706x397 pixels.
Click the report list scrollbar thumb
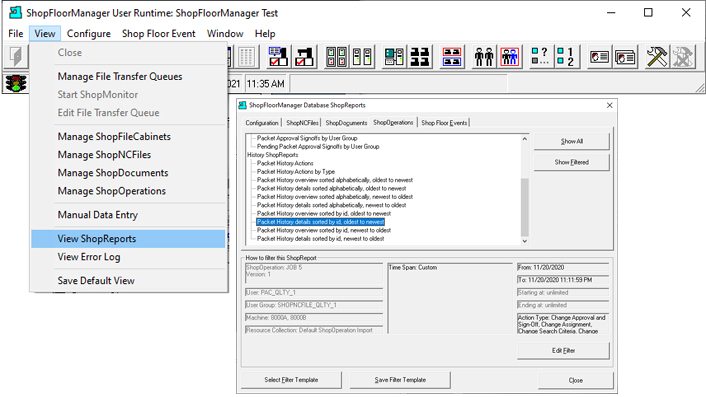[525, 207]
